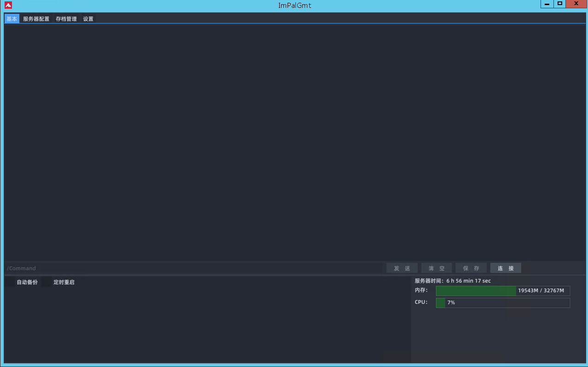Click the 发送 button
Viewport: 588px width, 367px height.
[x=402, y=268]
